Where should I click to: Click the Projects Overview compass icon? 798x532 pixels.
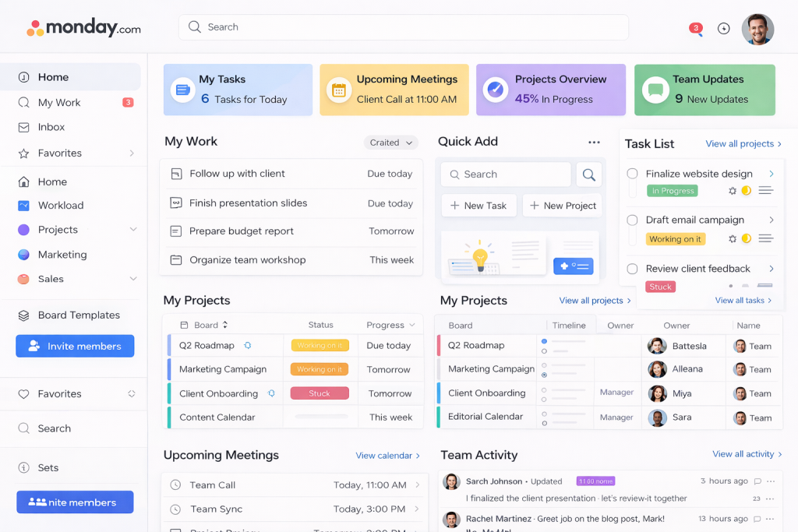coord(496,90)
